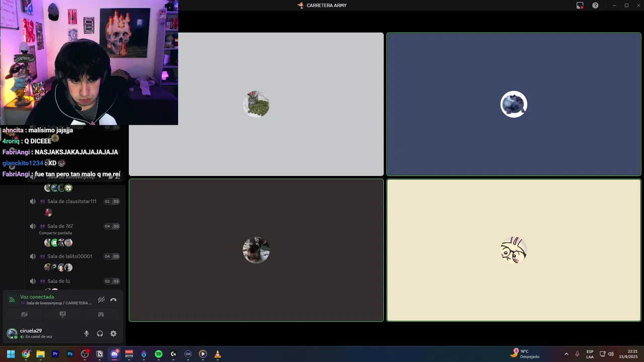Open Photoshop from the taskbar
644x362 pixels.
click(x=70, y=354)
